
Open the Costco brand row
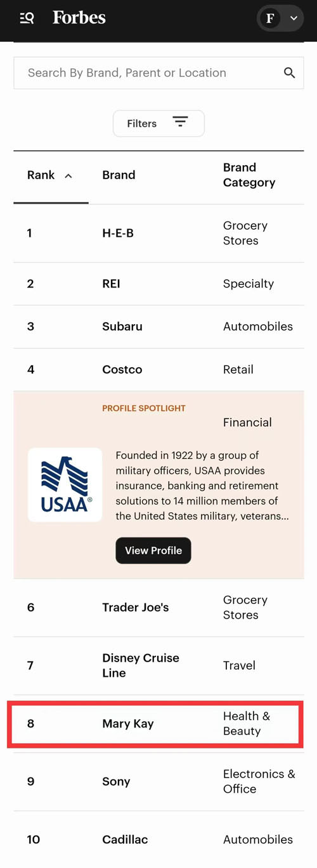(x=158, y=370)
